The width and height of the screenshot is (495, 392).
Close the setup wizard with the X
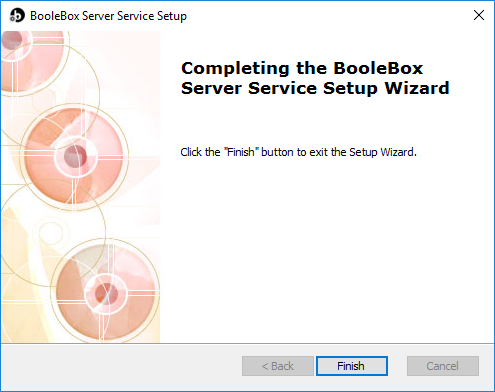[479, 15]
